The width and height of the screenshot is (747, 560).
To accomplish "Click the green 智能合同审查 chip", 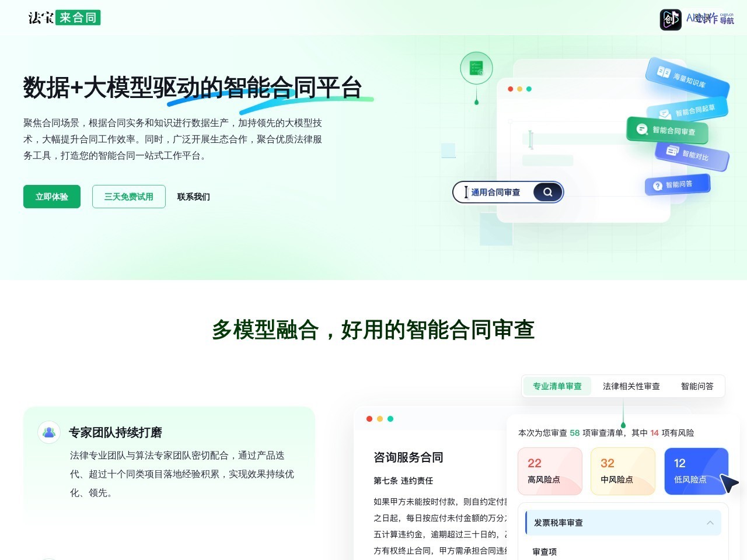I will coord(668,130).
